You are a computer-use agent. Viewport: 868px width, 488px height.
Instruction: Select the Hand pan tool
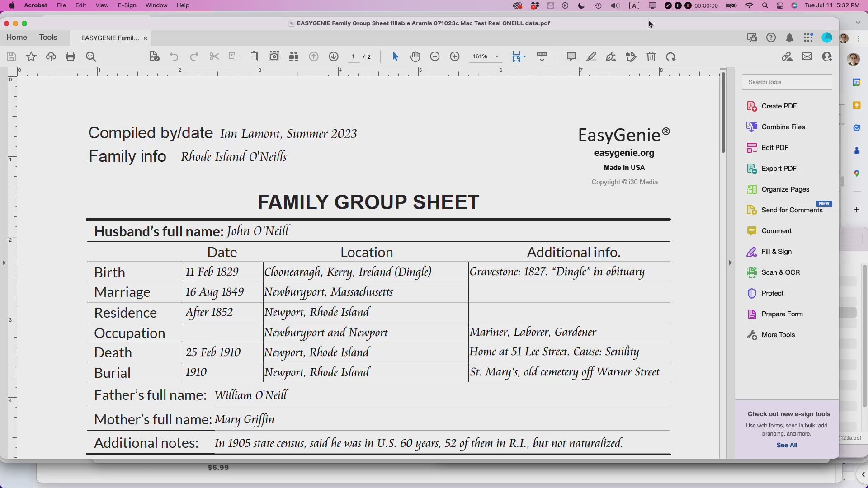(415, 57)
